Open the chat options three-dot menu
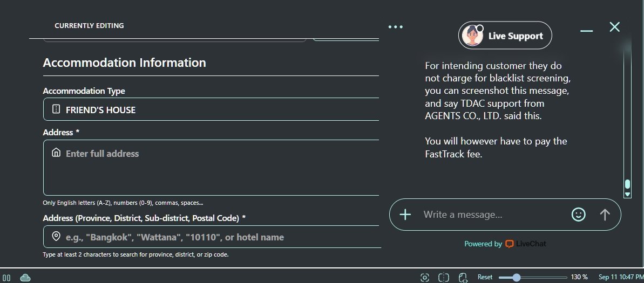644x283 pixels. coord(396,27)
